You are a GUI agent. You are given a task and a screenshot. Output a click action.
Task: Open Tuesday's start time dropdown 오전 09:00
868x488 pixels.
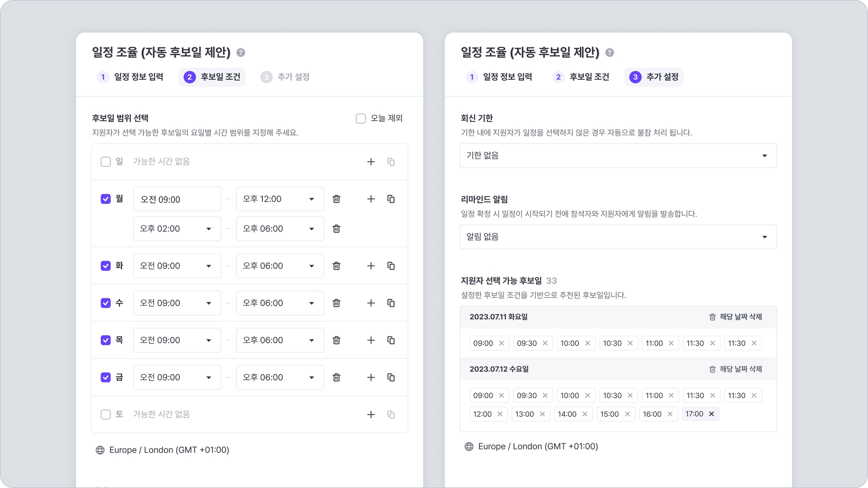point(177,266)
